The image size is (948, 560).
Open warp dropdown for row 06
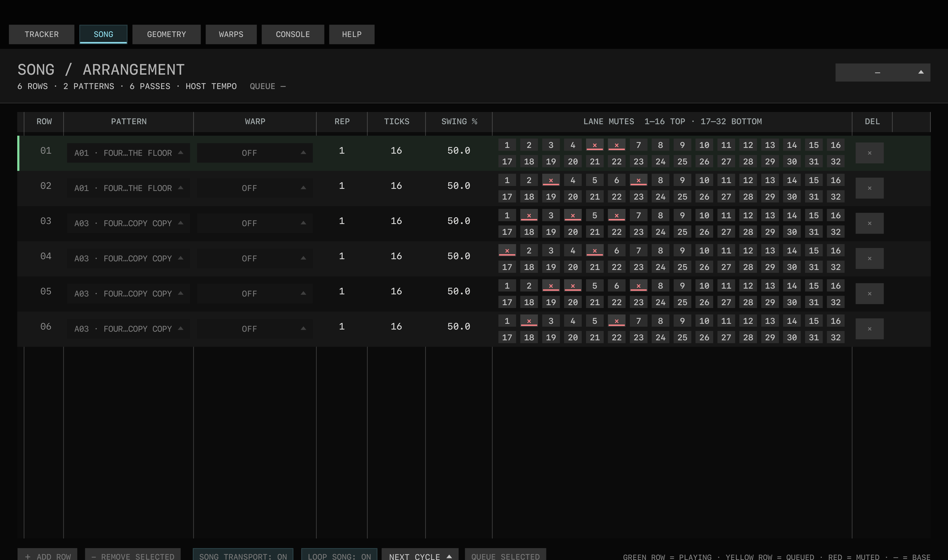coord(255,329)
